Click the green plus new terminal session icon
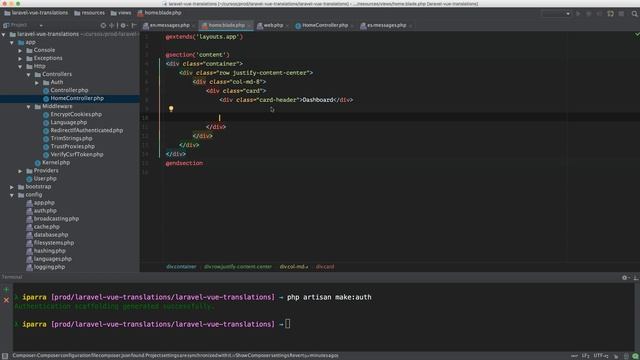 (x=6, y=290)
